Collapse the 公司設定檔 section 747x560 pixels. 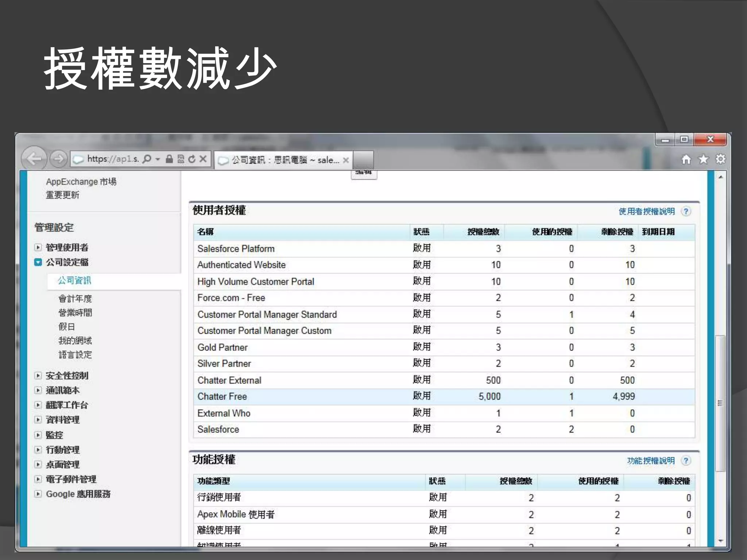coord(38,262)
